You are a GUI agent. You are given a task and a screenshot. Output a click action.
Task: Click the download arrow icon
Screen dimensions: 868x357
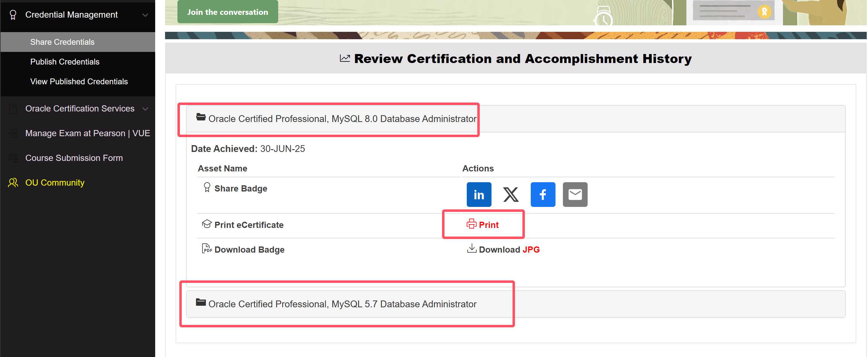[x=471, y=249]
